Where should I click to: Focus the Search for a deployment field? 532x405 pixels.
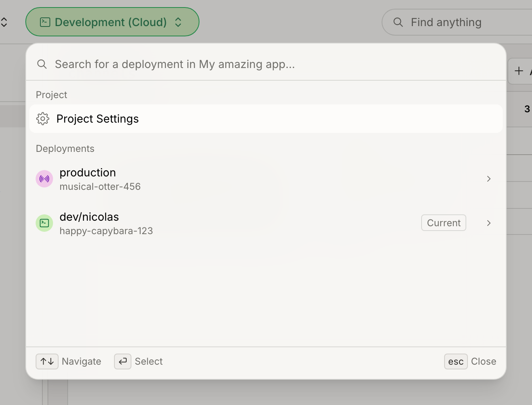tap(266, 64)
